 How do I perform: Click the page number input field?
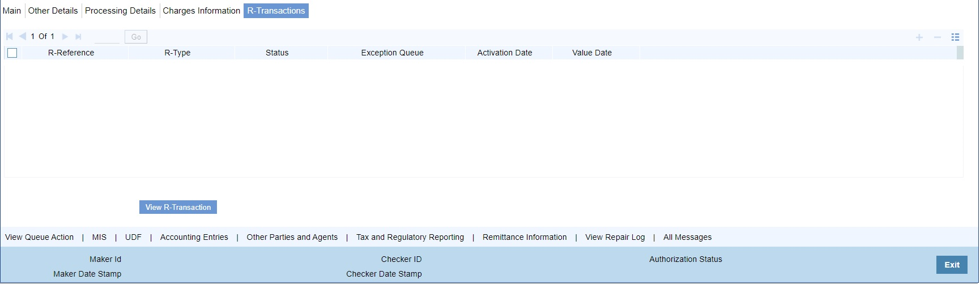(x=106, y=37)
